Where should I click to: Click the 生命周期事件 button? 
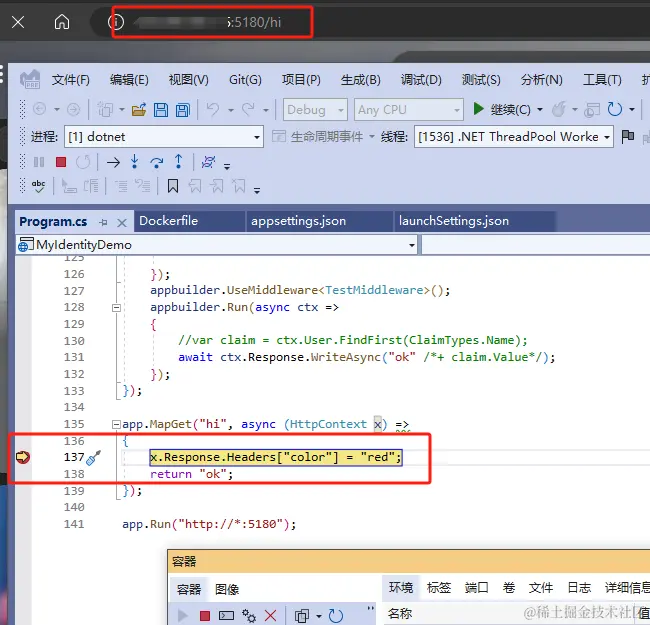(x=318, y=136)
